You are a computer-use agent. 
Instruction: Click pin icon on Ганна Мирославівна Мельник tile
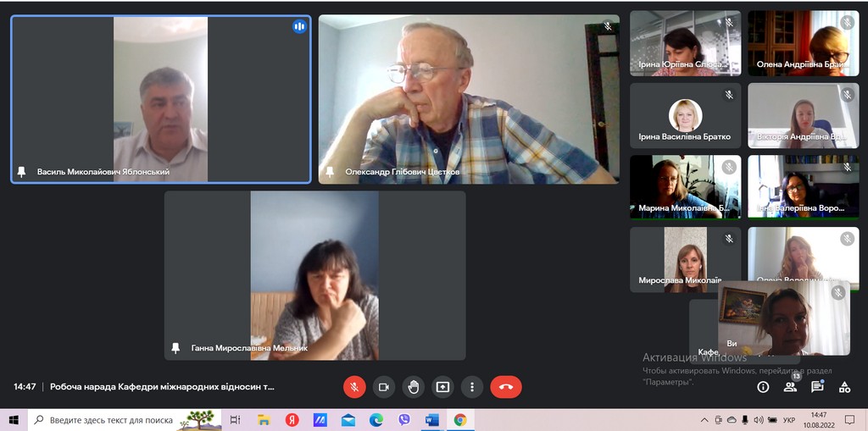click(175, 347)
